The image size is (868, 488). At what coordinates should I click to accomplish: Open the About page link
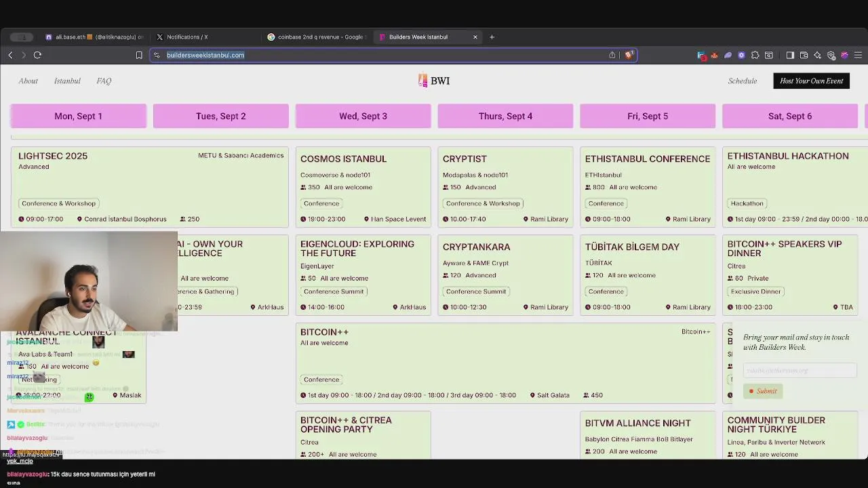tap(28, 81)
